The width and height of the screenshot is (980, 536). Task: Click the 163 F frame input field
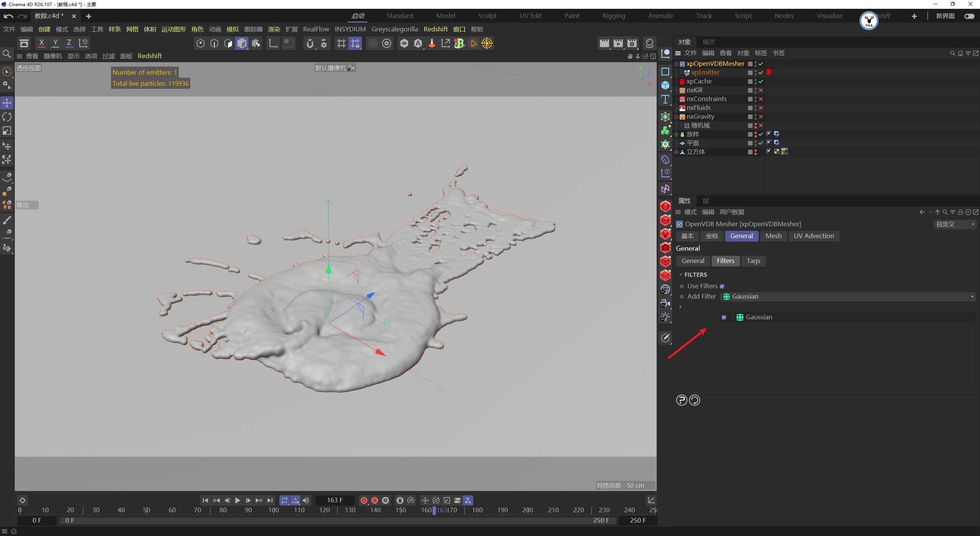334,500
